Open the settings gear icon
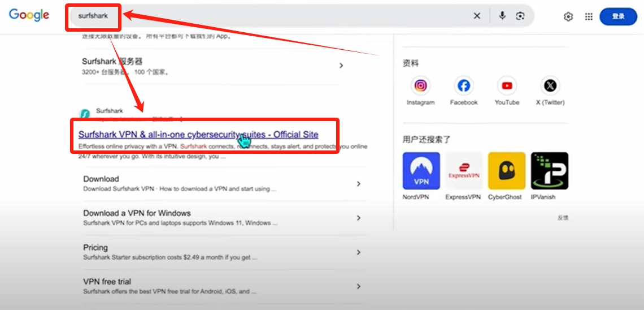 568,16
